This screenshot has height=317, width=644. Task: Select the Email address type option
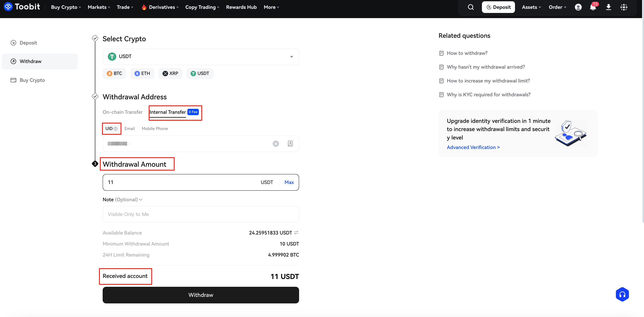(x=129, y=128)
